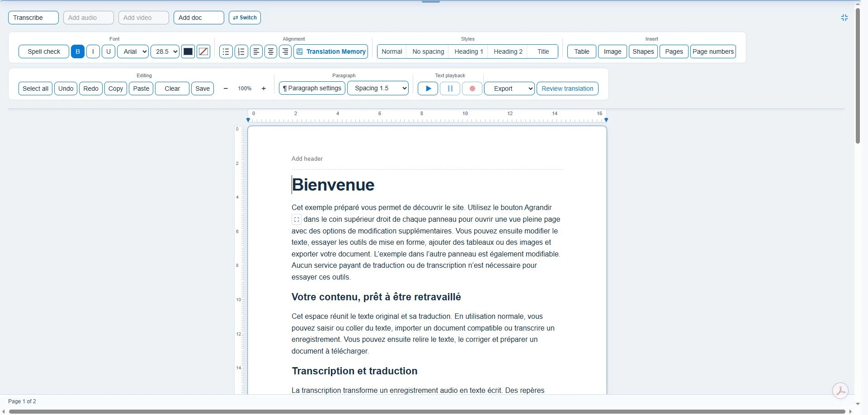This screenshot has width=868, height=415.
Task: Exit full-page view with collapse icon
Action: [x=844, y=18]
